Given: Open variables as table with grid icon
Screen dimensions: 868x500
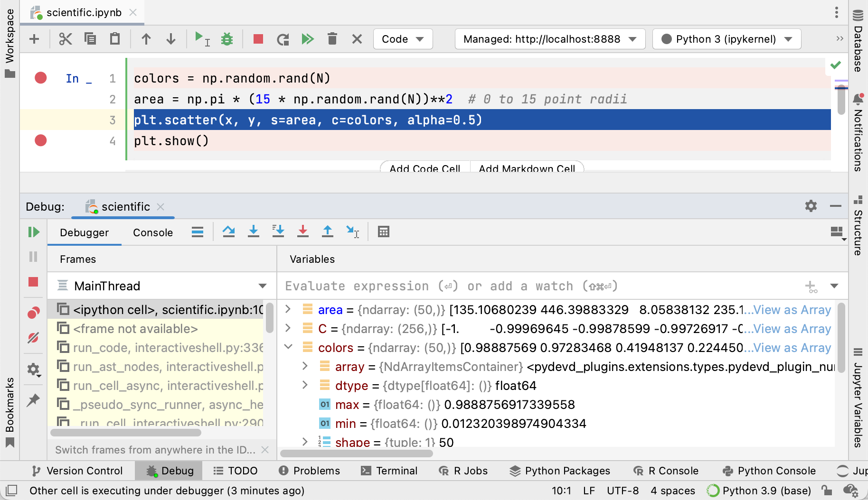Looking at the screenshot, I should pyautogui.click(x=383, y=231).
